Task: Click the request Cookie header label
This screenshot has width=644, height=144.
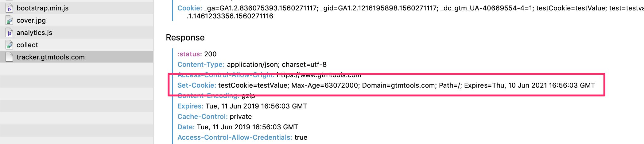Action: click(190, 8)
